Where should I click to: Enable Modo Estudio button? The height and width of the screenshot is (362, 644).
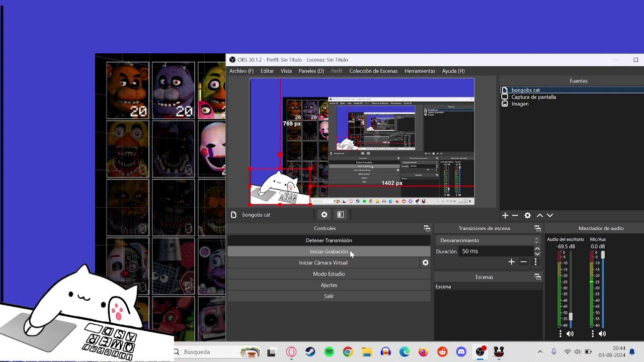(329, 274)
